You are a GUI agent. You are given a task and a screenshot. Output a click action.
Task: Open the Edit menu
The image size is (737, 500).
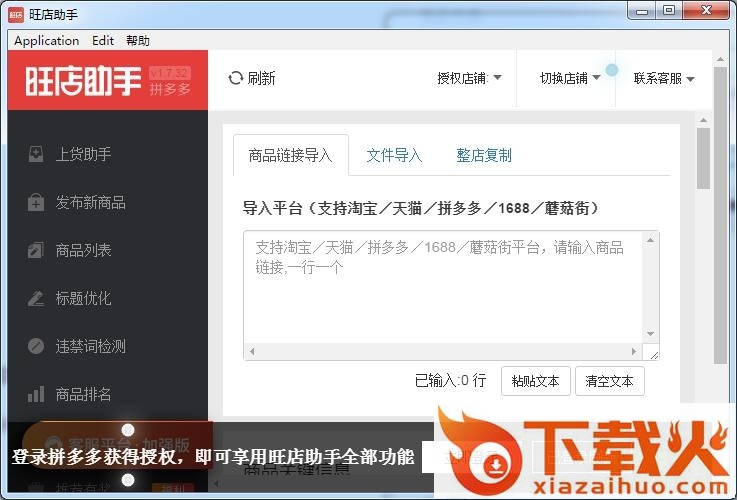pyautogui.click(x=103, y=41)
